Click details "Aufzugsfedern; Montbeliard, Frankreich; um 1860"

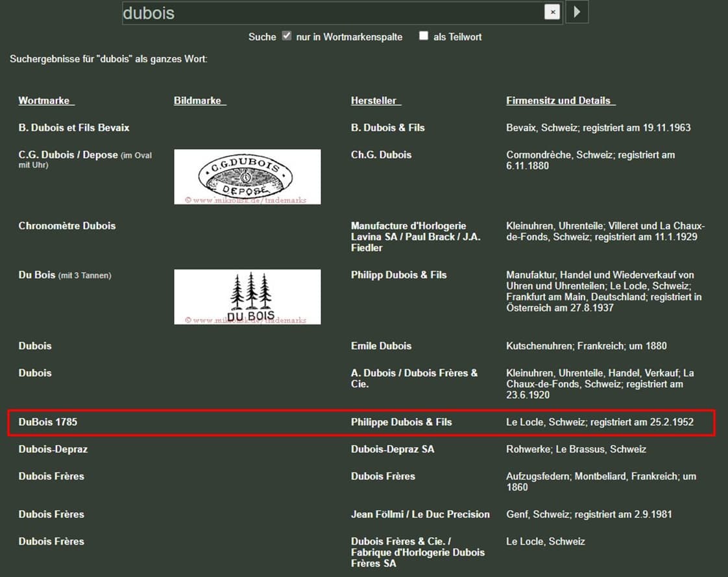tap(601, 482)
